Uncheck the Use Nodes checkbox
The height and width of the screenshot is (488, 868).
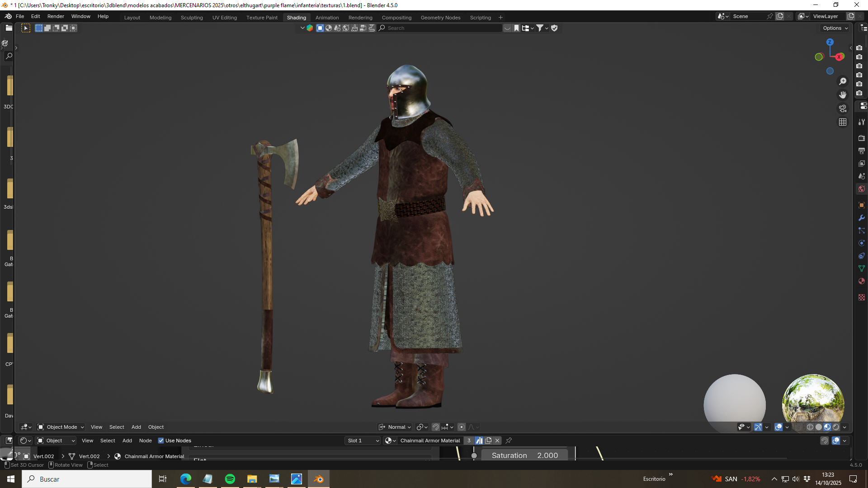coord(161,441)
